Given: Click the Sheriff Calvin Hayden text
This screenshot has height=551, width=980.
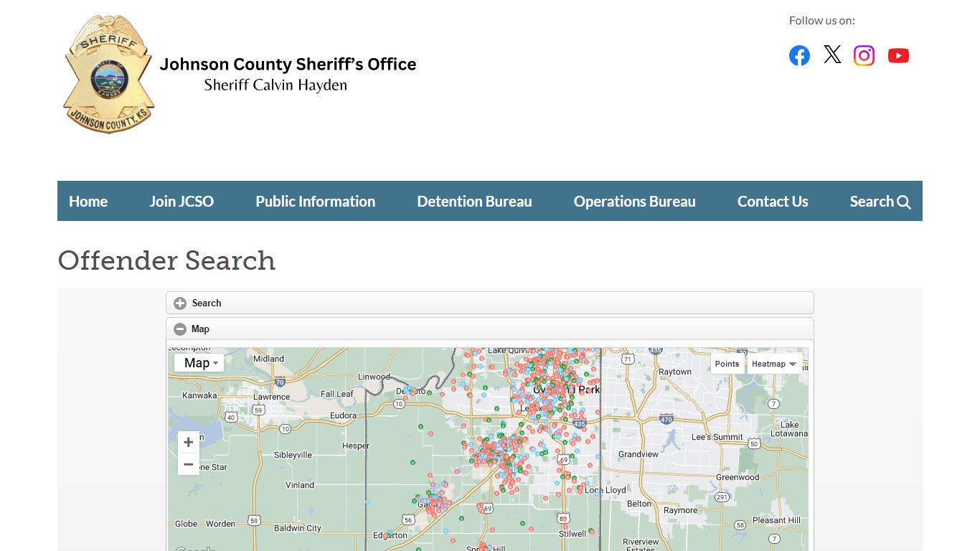Looking at the screenshot, I should coord(275,85).
